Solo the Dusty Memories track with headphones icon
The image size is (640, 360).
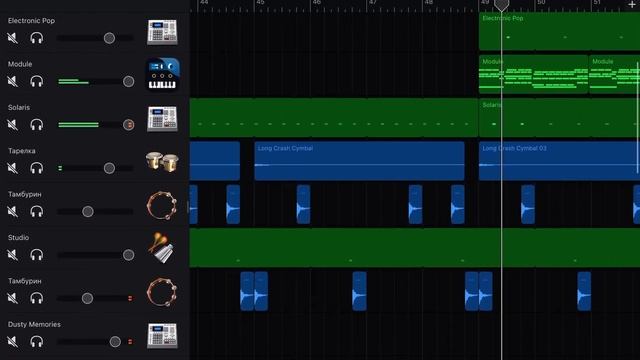(x=37, y=341)
